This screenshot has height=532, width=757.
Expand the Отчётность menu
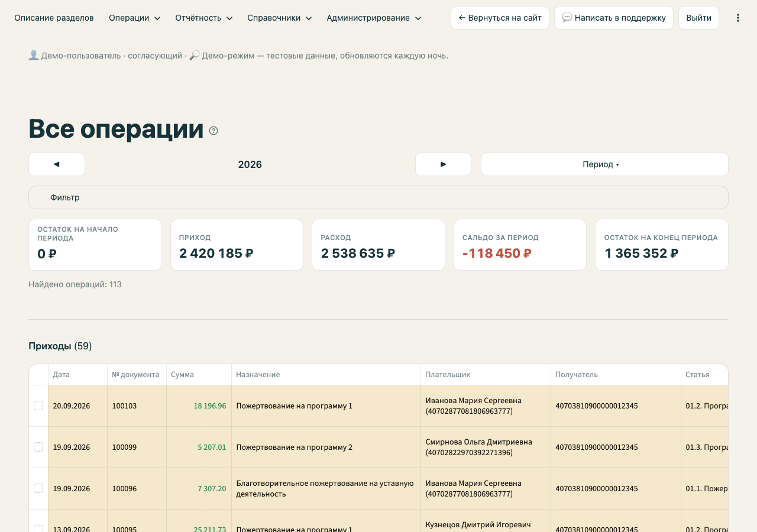(x=204, y=18)
